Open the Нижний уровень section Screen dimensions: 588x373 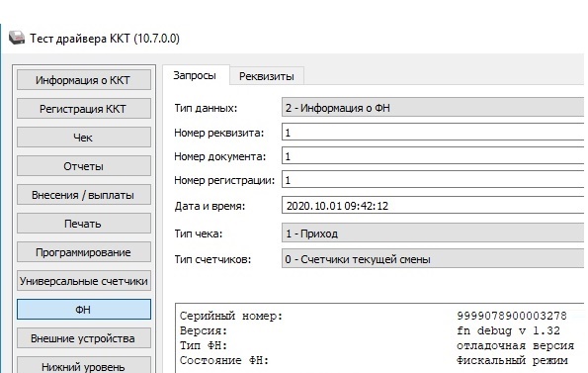[84, 365]
